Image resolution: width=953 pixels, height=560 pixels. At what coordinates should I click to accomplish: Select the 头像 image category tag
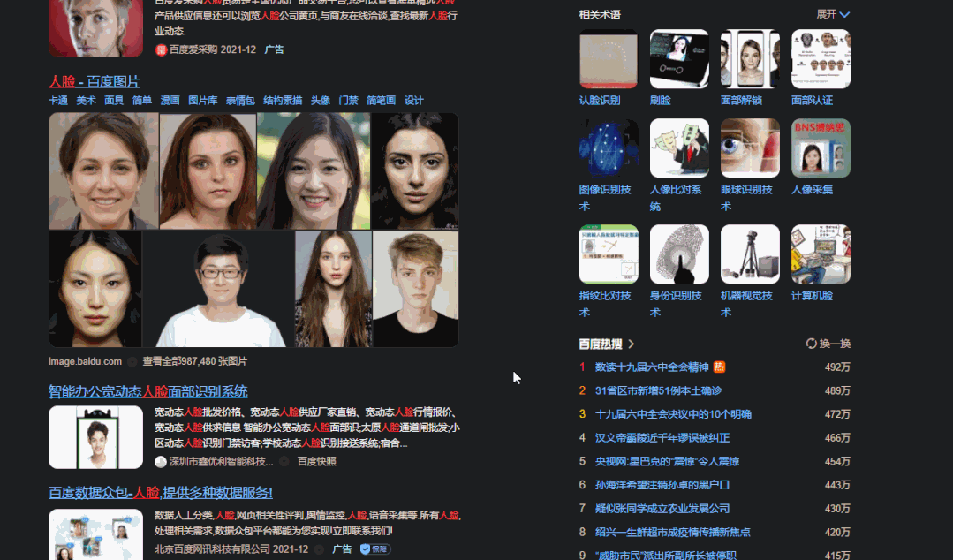(x=321, y=101)
